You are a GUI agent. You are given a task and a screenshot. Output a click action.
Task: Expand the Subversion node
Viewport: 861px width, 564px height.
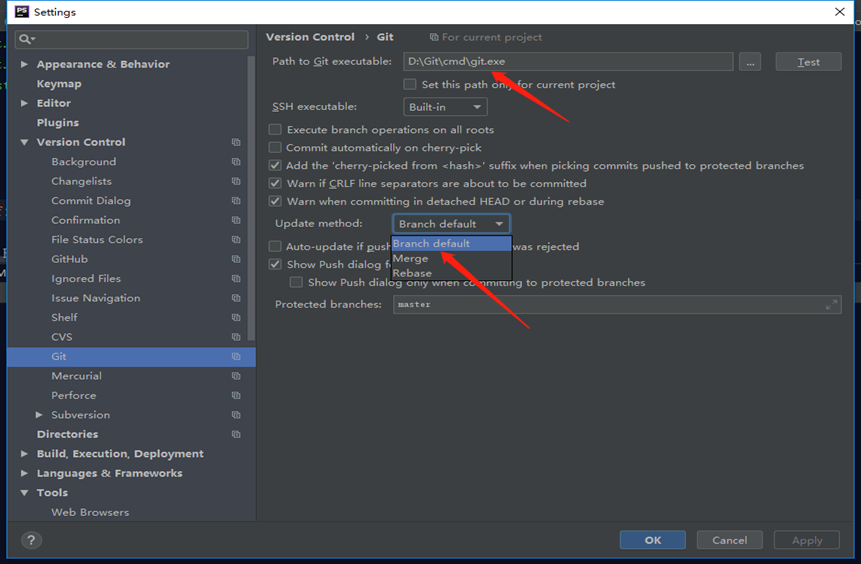pyautogui.click(x=39, y=415)
